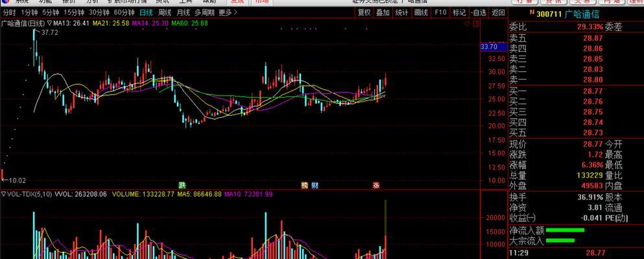Click the 净资 value 3.81
This screenshot has height=259, width=644.
click(595, 208)
